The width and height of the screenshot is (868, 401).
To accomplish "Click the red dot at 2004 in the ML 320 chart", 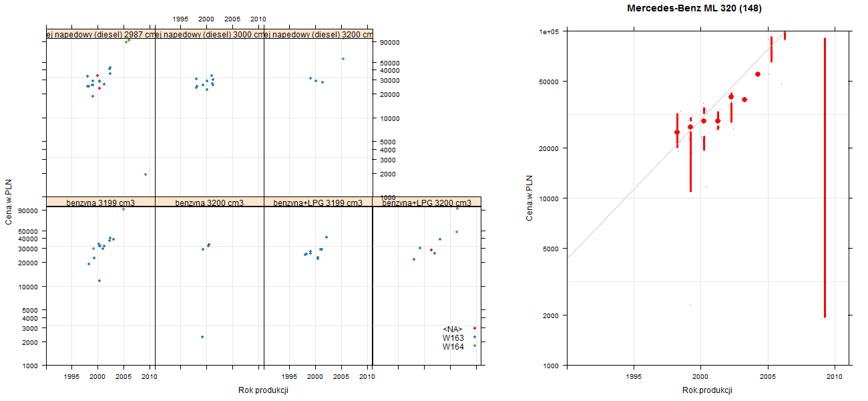I will tap(758, 74).
